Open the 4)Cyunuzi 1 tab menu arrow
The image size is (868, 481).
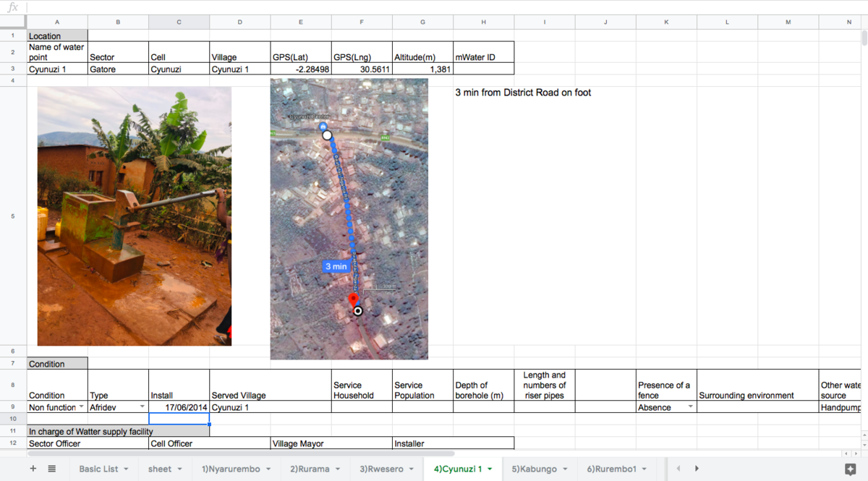(490, 469)
